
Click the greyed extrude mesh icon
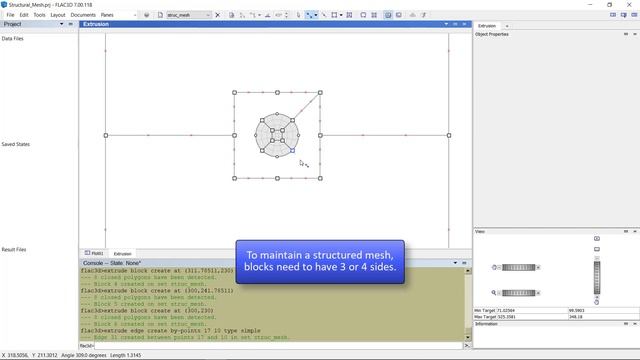point(413,15)
